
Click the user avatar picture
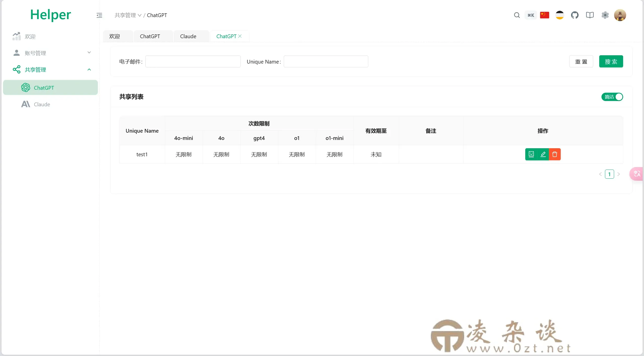click(620, 15)
